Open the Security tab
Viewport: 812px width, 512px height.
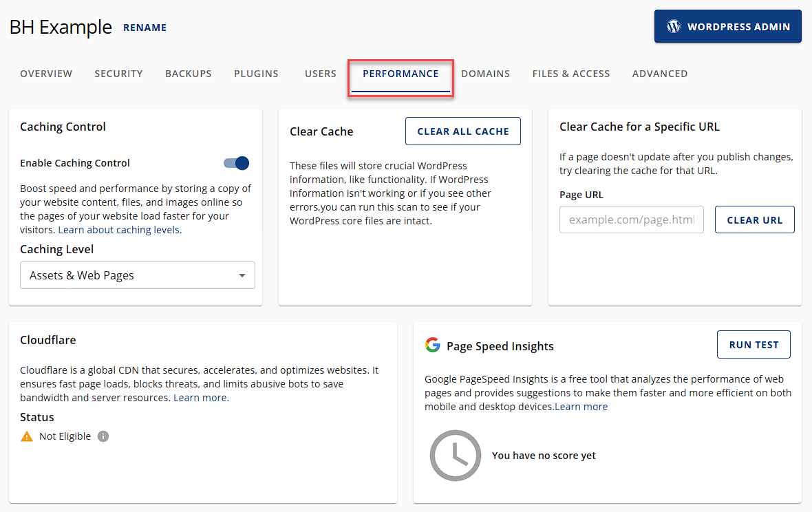(x=118, y=74)
